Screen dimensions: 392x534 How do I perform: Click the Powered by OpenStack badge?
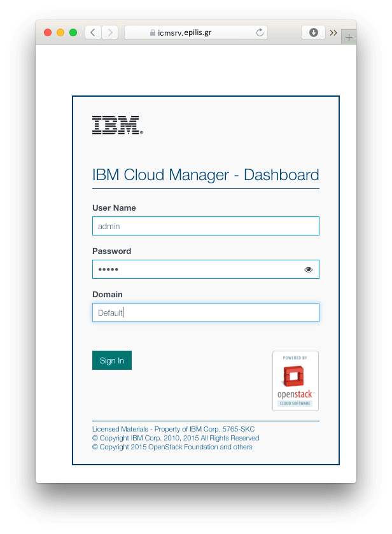click(296, 381)
